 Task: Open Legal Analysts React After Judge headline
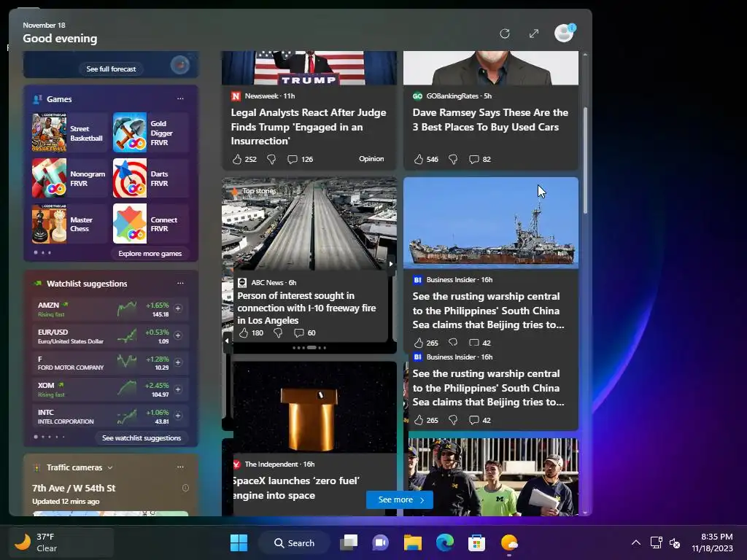pos(309,127)
